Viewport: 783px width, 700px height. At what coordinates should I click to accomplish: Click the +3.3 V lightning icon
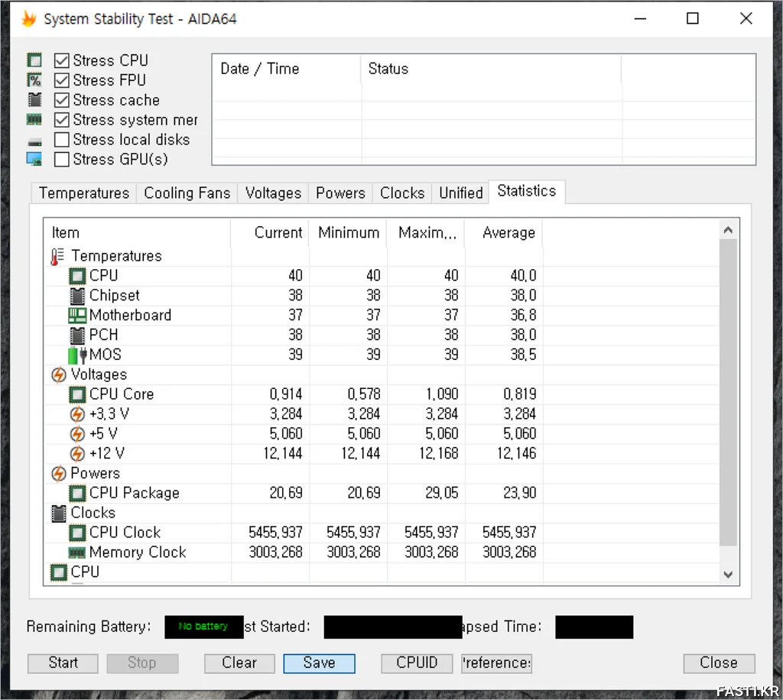[x=77, y=414]
